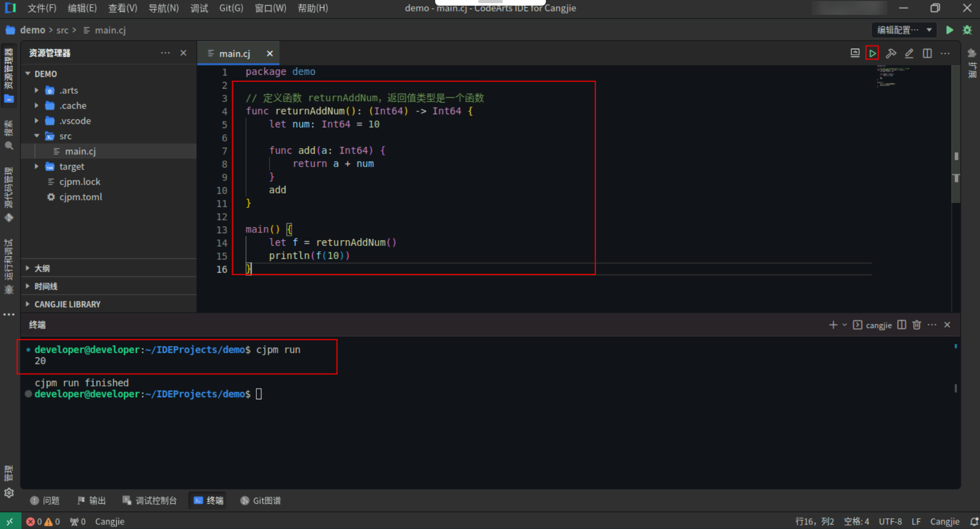The height and width of the screenshot is (529, 980).
Task: Build the project with the hammer icon
Action: tap(891, 53)
